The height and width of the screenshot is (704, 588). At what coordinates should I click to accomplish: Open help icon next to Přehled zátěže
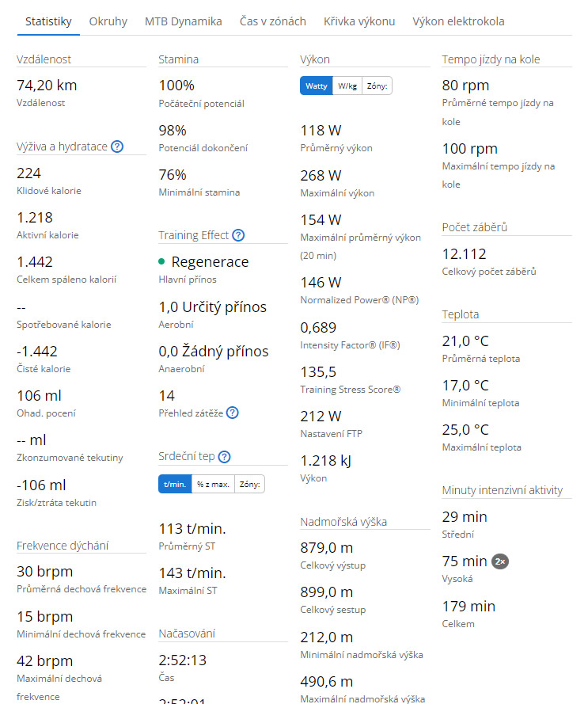tap(232, 413)
